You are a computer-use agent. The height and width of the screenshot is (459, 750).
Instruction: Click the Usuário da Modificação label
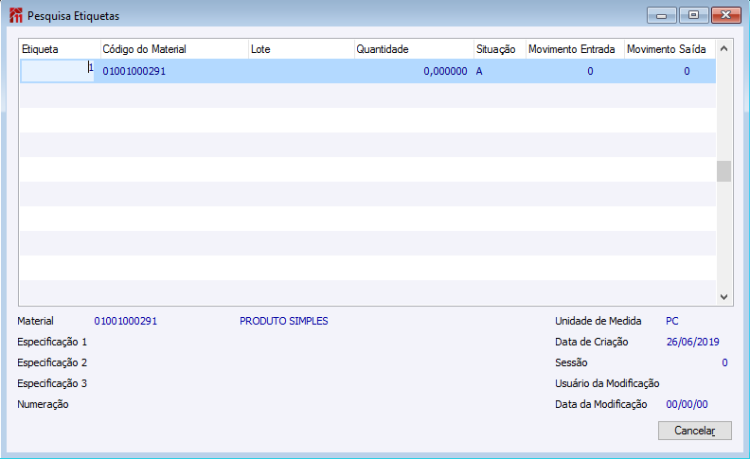pyautogui.click(x=607, y=383)
